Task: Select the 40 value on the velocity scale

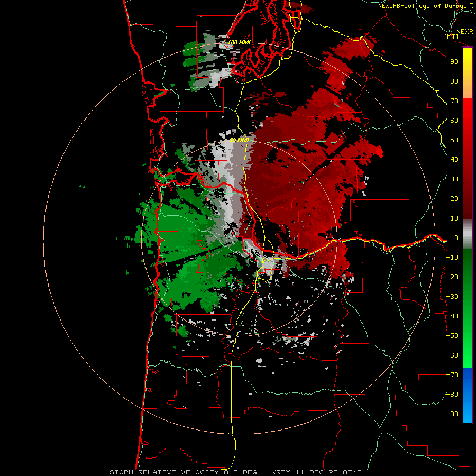Action: tap(454, 159)
